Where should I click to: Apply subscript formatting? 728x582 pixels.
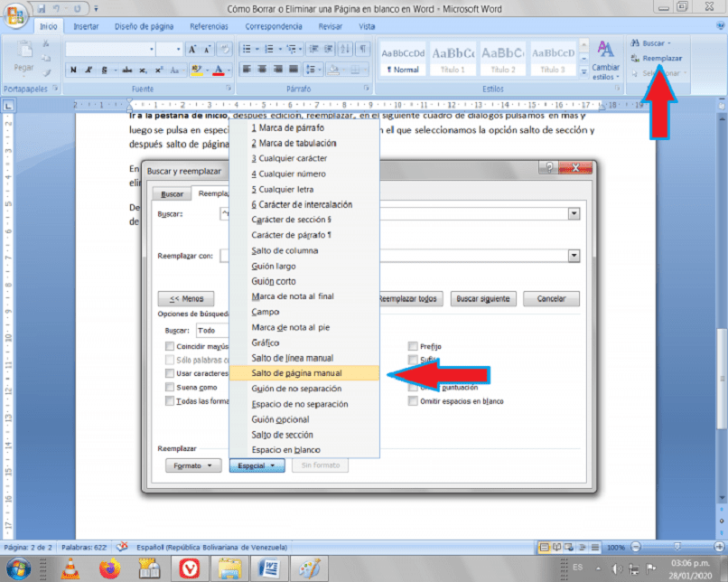click(x=143, y=70)
